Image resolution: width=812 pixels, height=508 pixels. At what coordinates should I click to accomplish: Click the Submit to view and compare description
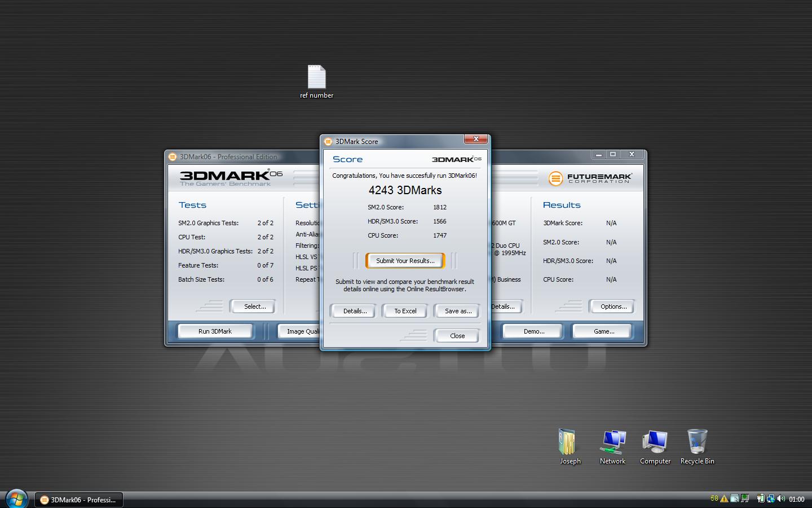tap(405, 286)
